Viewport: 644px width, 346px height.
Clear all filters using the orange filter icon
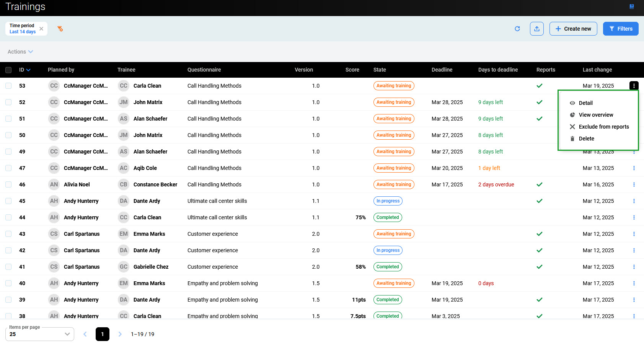(60, 29)
